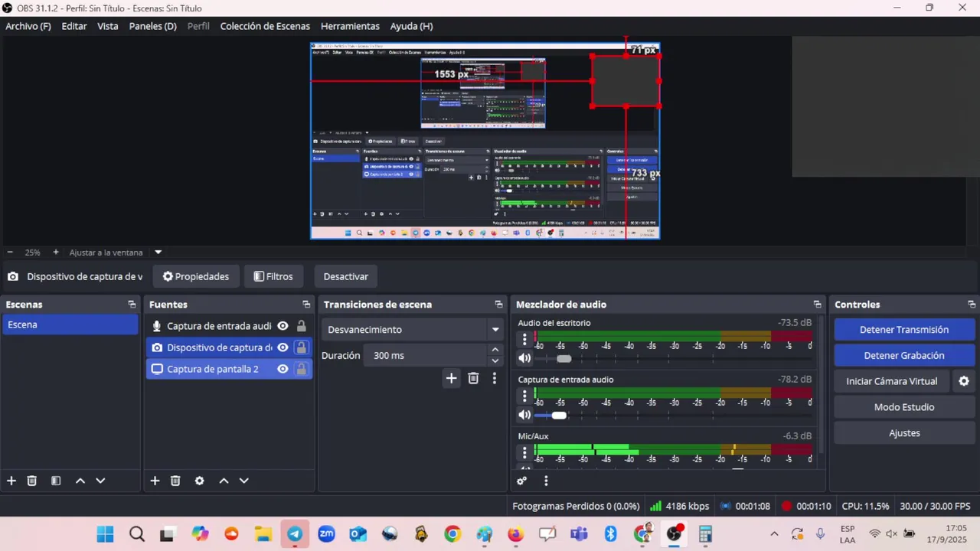Image resolution: width=980 pixels, height=551 pixels.
Task: Move the source down with the Fuentes down arrow
Action: [244, 481]
